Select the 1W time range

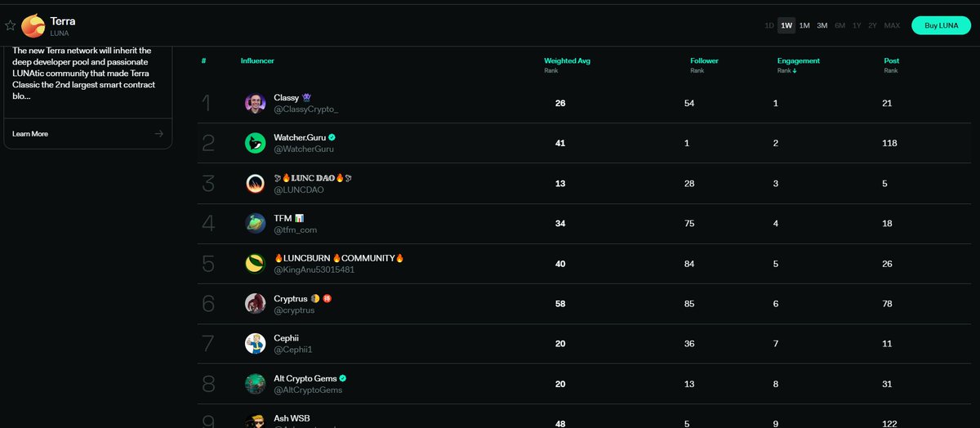[786, 25]
